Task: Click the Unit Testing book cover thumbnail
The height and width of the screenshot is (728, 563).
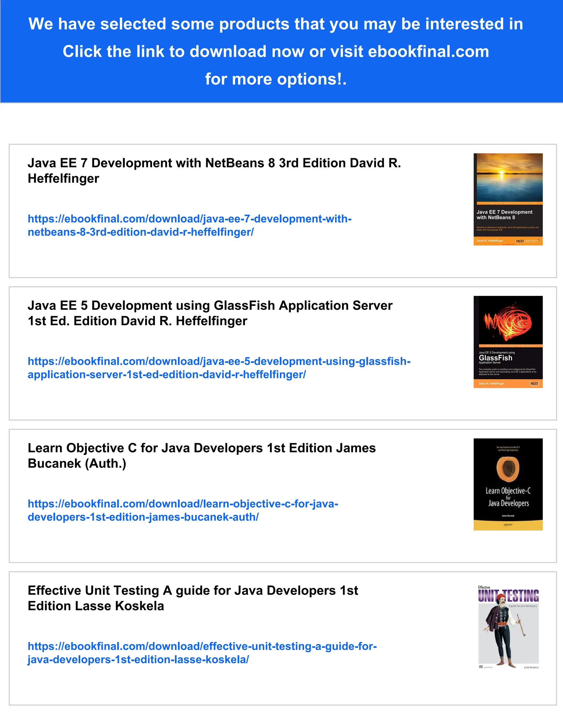Action: (x=508, y=627)
